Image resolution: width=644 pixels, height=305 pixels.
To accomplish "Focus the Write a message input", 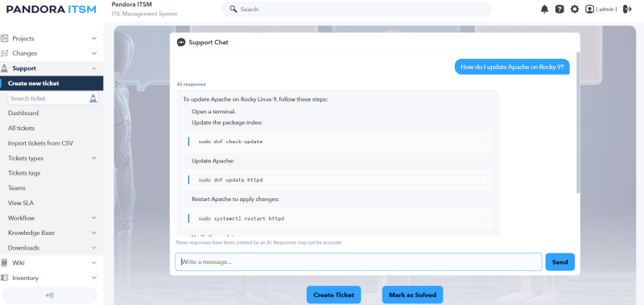I will [x=358, y=262].
